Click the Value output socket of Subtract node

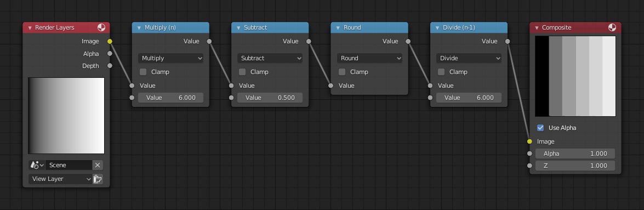click(309, 41)
